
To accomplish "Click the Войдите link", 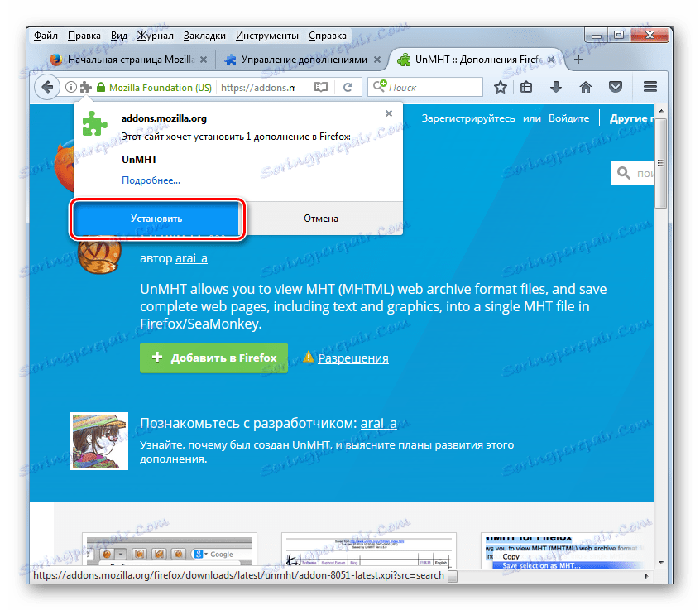I will pos(568,118).
